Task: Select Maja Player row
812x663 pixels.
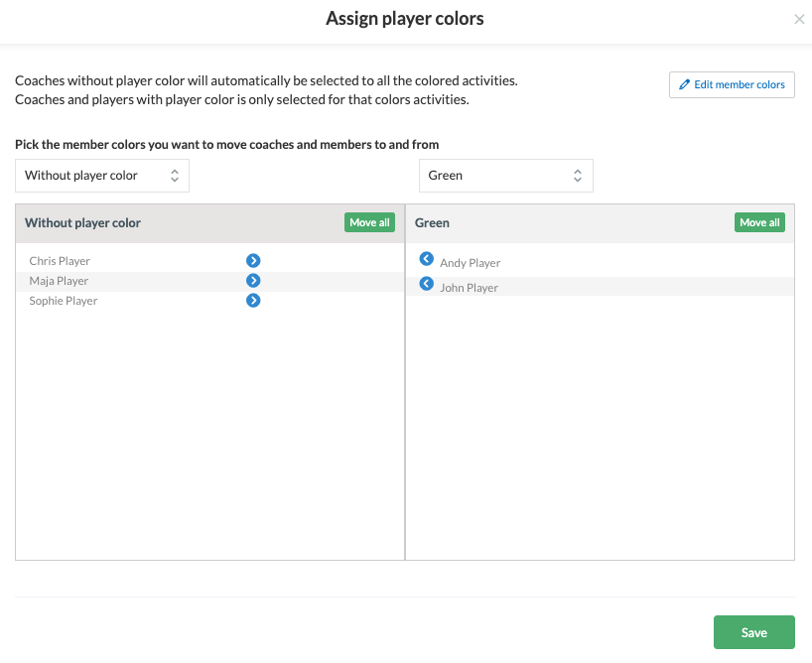Action: [209, 281]
